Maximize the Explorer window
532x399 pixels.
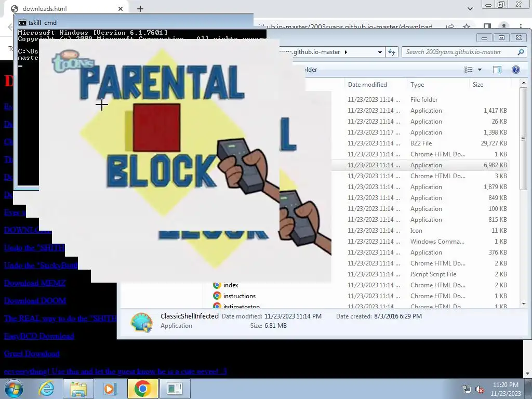pyautogui.click(x=501, y=37)
